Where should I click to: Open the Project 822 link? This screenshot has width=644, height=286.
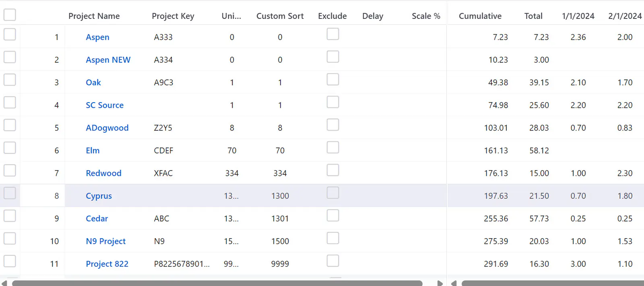[107, 264]
